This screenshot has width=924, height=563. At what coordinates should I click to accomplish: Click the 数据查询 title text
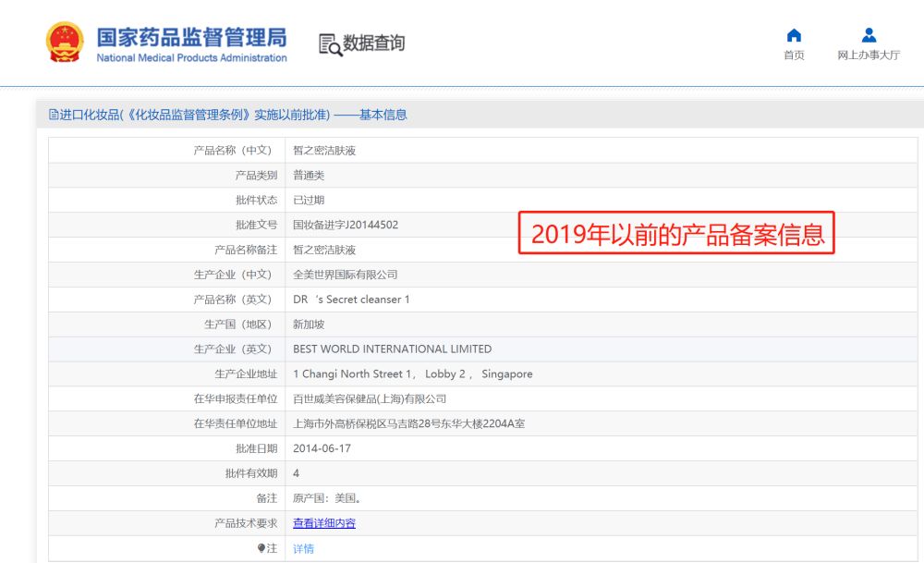coord(373,43)
